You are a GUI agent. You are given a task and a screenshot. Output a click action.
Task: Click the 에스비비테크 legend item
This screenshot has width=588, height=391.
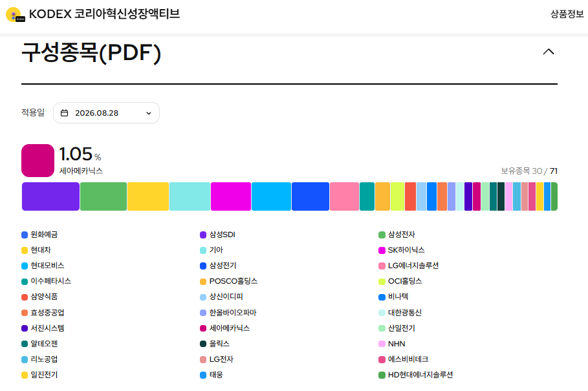(x=404, y=359)
